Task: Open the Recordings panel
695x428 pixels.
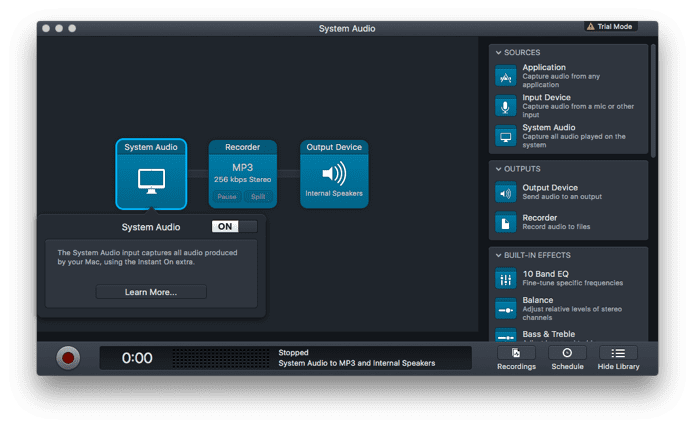Action: pyautogui.click(x=516, y=358)
